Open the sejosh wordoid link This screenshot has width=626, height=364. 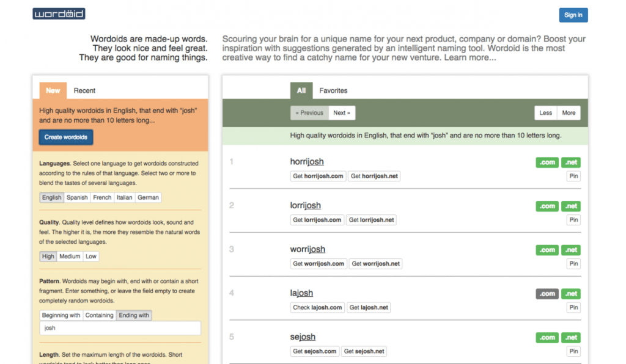[303, 337]
